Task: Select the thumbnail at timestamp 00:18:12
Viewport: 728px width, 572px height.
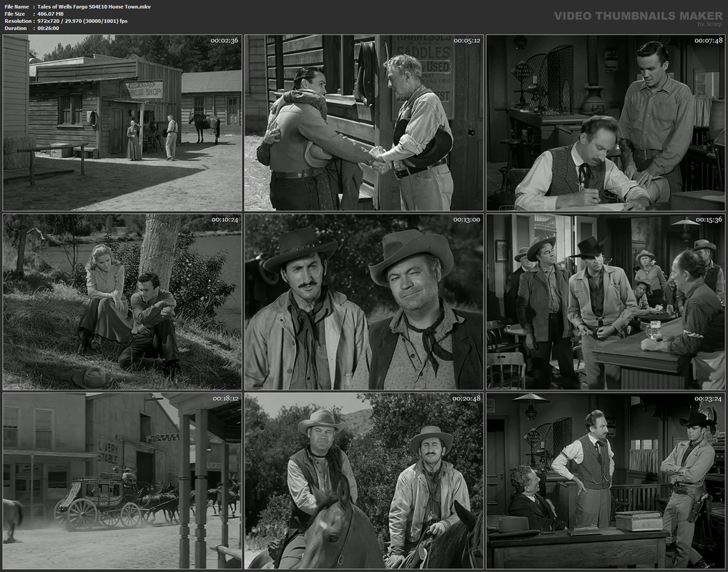Action: tap(122, 481)
